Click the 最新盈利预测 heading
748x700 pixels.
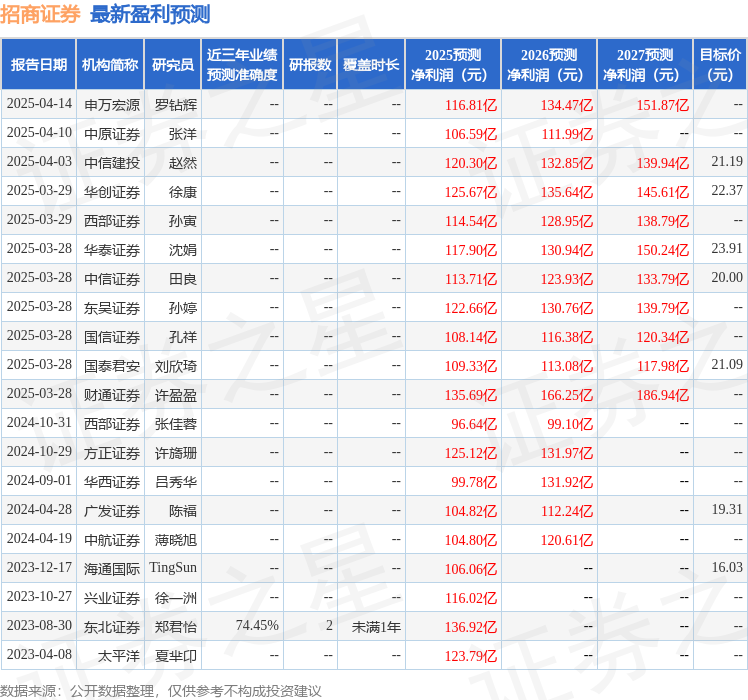click(x=150, y=14)
